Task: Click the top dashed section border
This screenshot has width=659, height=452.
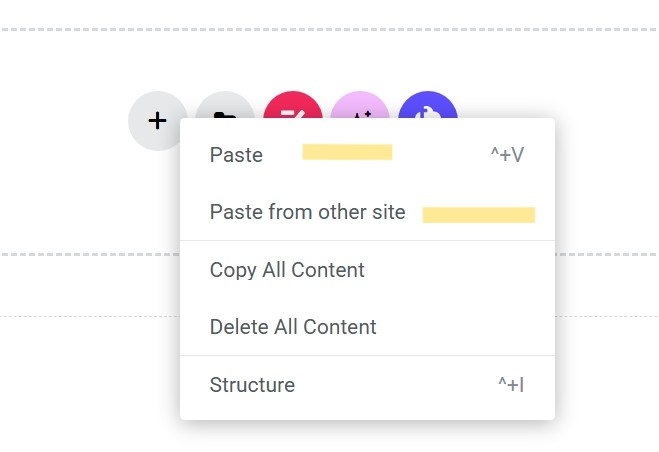Action: click(329, 29)
